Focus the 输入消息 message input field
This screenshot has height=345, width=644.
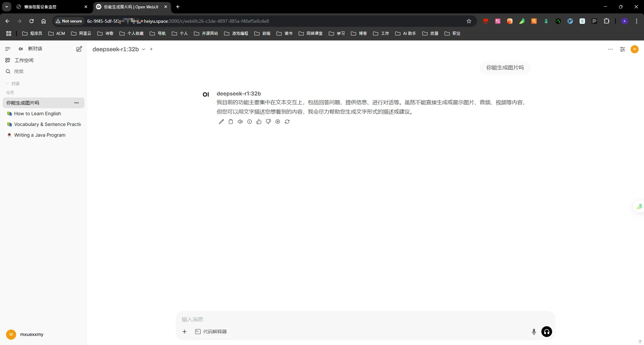pos(365,319)
